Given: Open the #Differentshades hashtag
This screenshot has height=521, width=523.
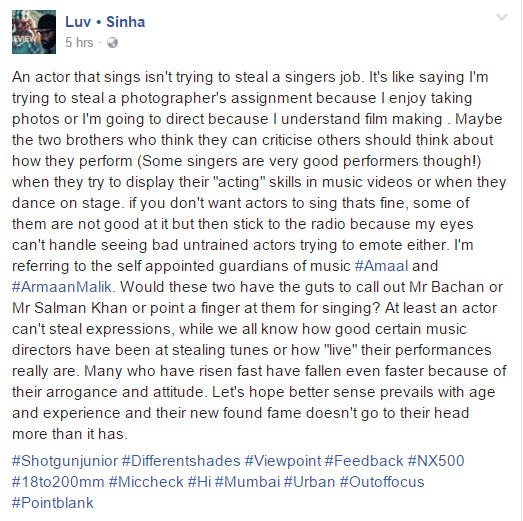Looking at the screenshot, I should 181,461.
